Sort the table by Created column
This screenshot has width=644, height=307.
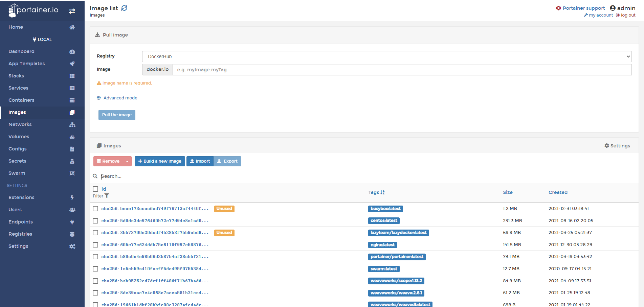pos(558,192)
